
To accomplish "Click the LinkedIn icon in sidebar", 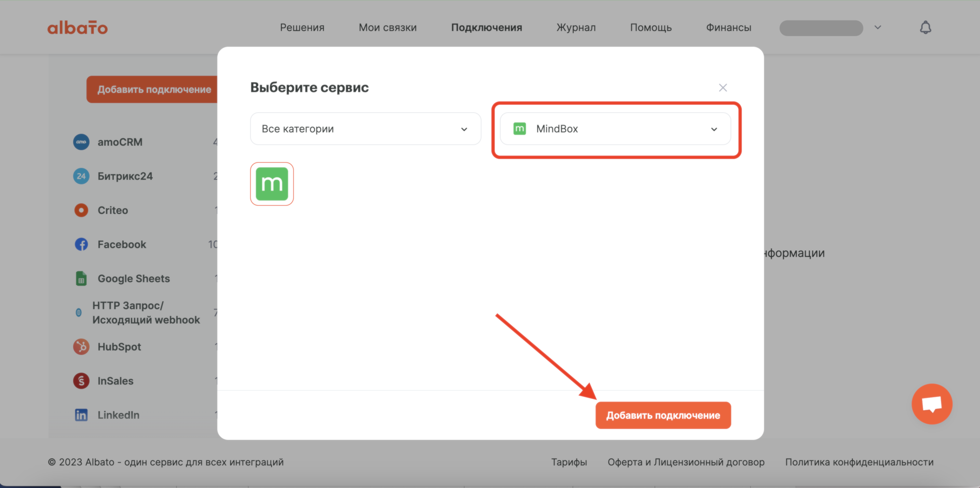I will [x=81, y=415].
